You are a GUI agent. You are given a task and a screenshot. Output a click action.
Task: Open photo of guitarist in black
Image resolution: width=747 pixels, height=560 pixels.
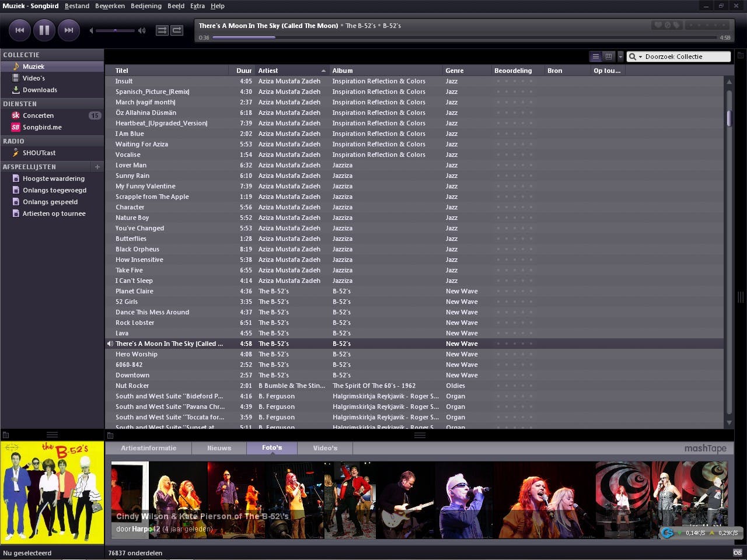[x=405, y=499]
